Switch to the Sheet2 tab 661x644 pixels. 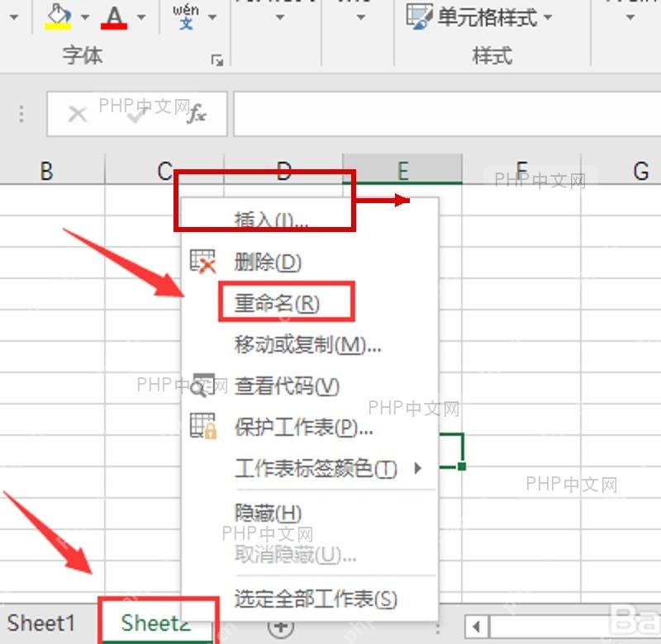[156, 623]
